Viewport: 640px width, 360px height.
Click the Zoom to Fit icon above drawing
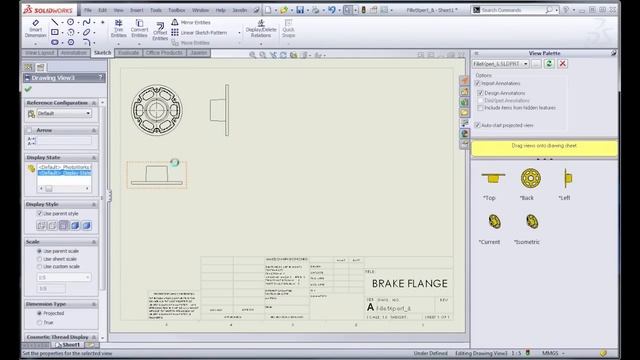point(253,55)
